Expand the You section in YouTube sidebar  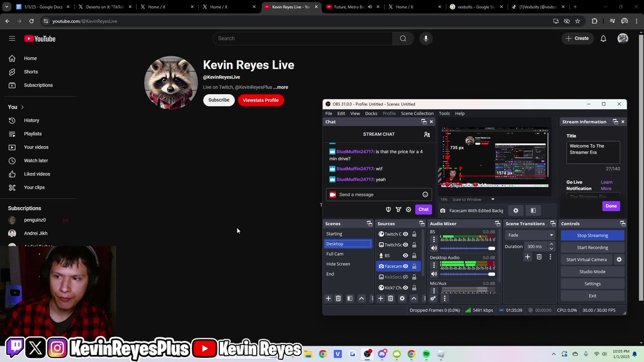point(16,107)
